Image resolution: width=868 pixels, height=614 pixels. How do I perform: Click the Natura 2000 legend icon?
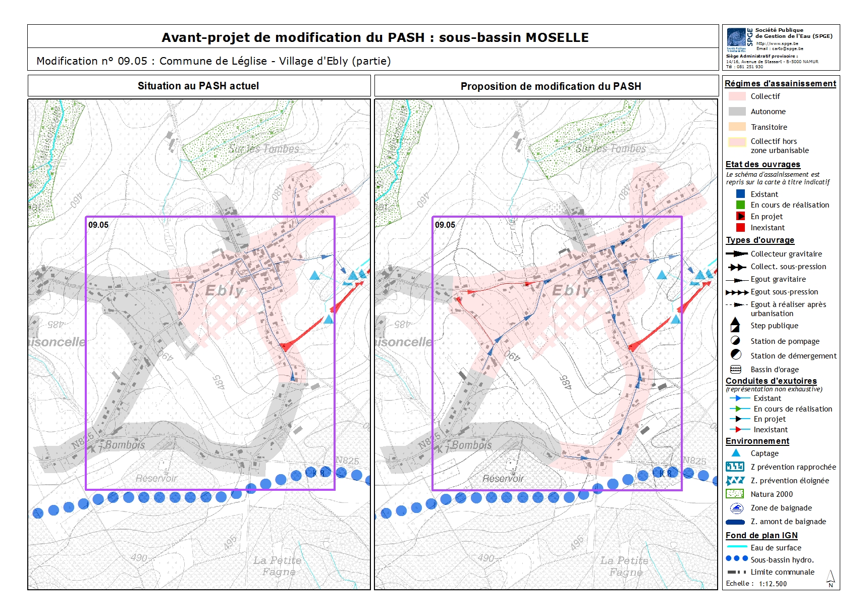click(x=735, y=494)
